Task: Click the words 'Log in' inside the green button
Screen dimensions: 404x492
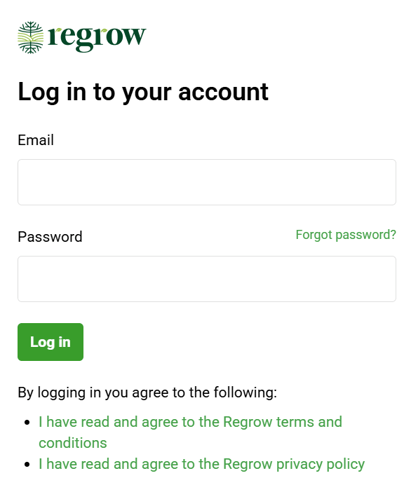Action: (x=50, y=342)
